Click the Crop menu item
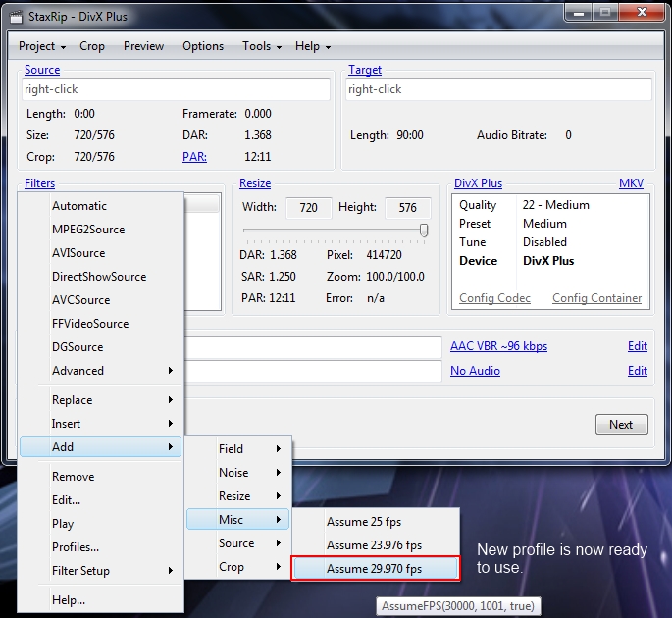 click(x=91, y=46)
